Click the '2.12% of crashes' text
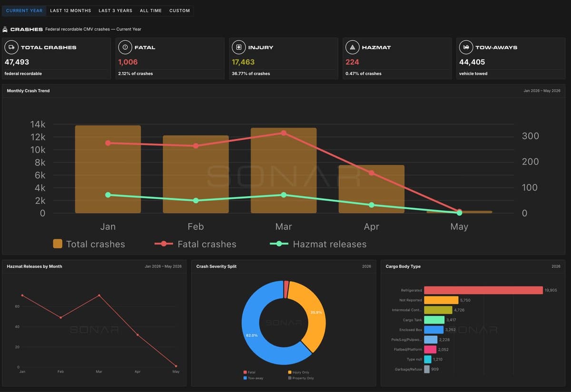571x392 pixels. (136, 74)
